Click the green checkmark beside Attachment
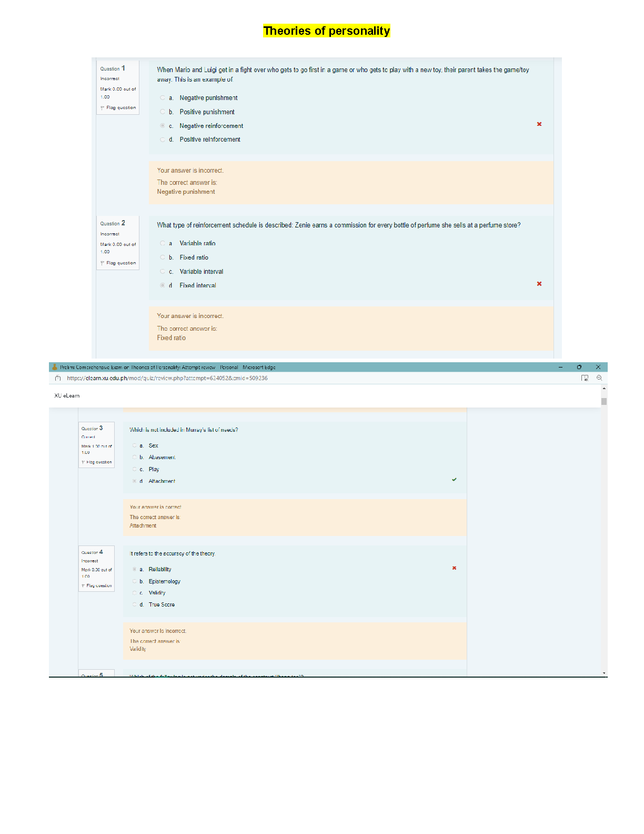 click(454, 480)
